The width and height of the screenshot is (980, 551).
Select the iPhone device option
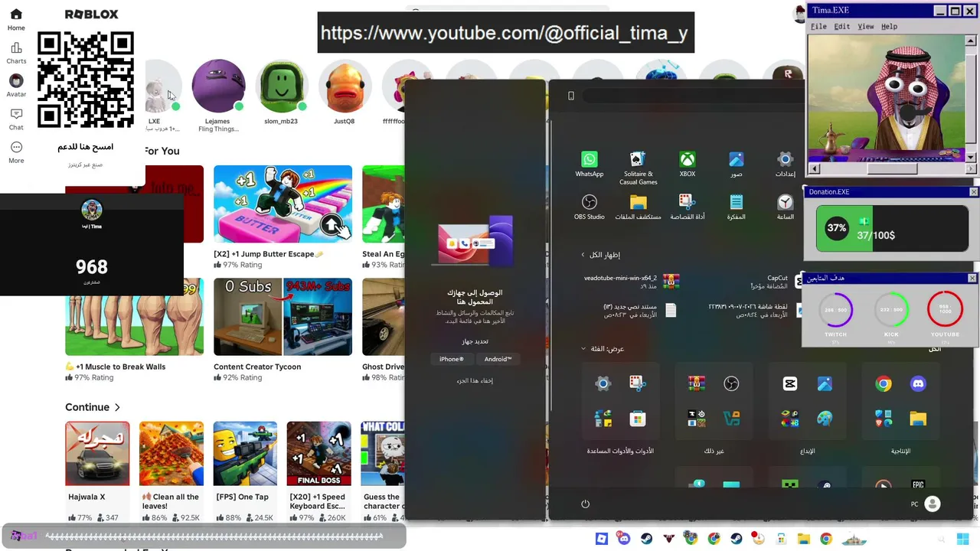[x=452, y=359]
